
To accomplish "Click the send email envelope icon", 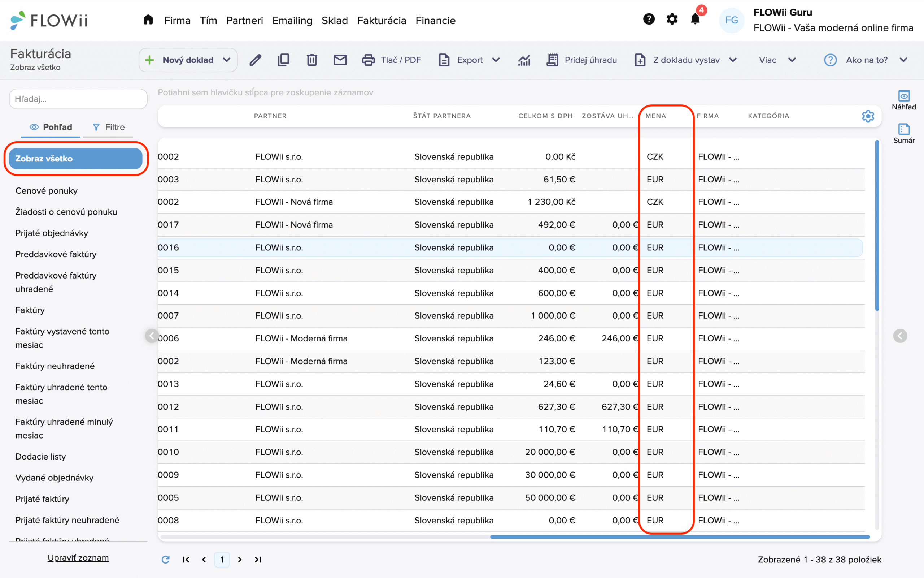I will pos(340,60).
